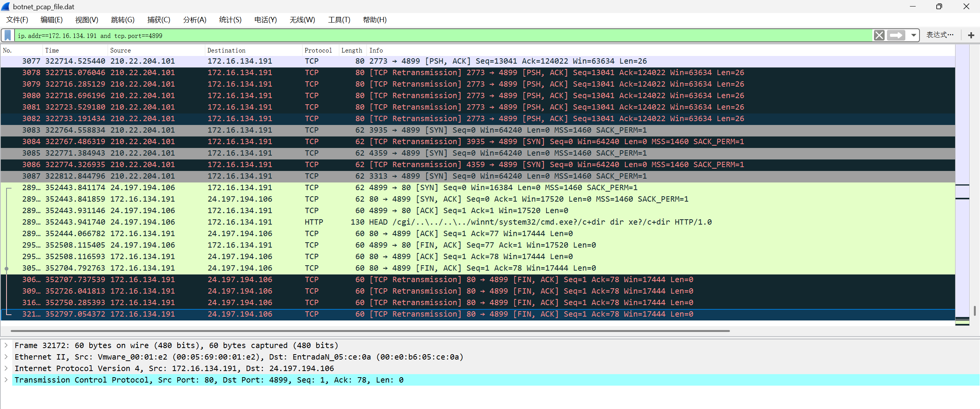Screen dimensions: 980x409
Task: Open the 电话(Y) menu
Action: tap(265, 20)
